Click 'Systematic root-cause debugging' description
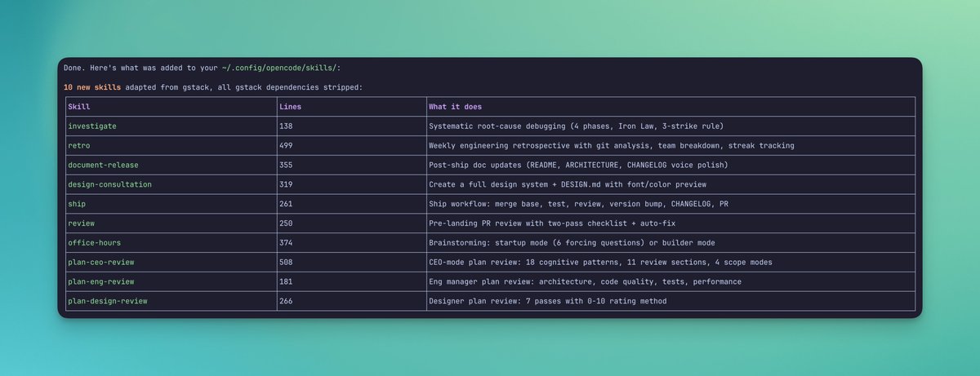 [576, 126]
